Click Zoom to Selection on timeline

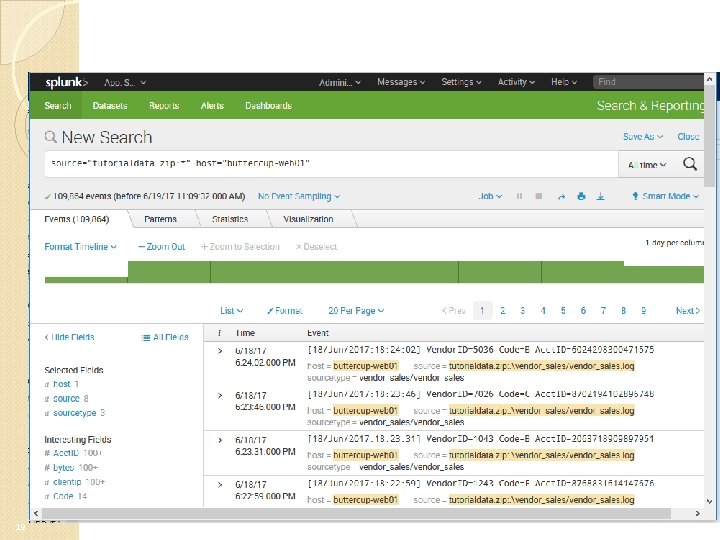click(x=240, y=247)
